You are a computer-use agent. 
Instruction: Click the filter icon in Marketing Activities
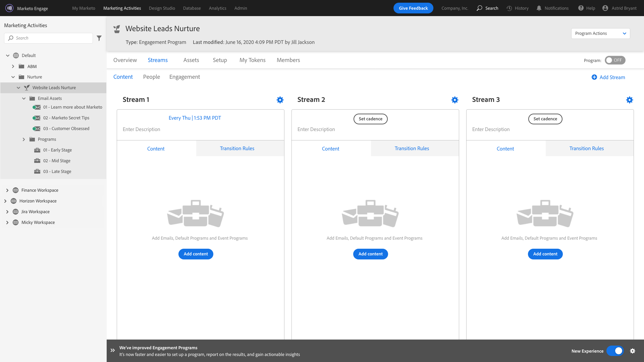pyautogui.click(x=99, y=38)
